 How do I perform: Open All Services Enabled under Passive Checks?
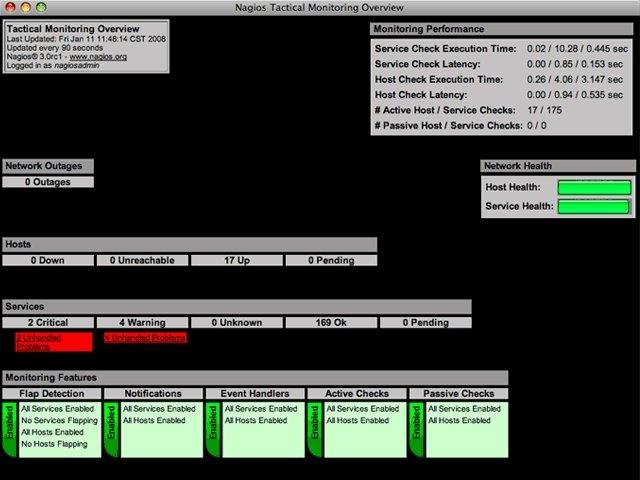tap(464, 409)
